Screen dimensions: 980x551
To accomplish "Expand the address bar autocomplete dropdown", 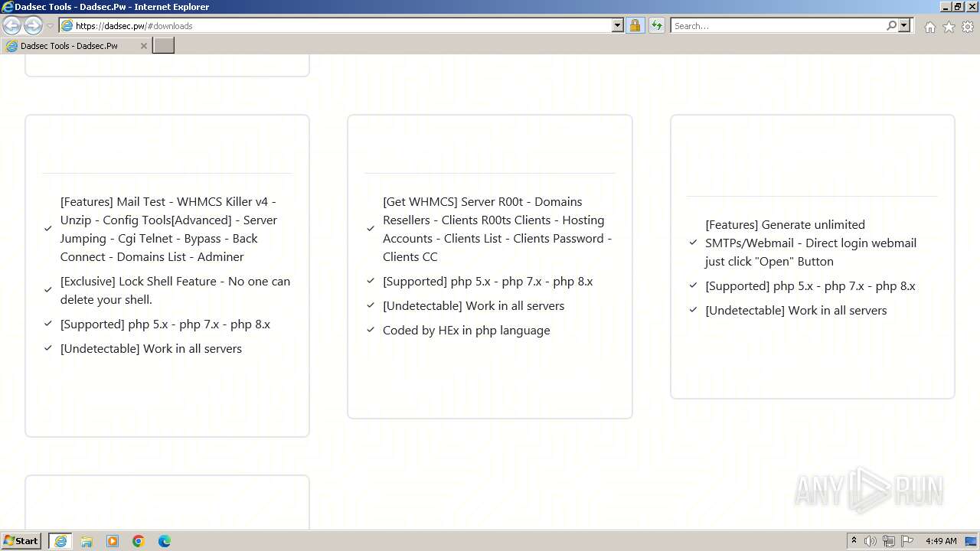I will point(618,25).
